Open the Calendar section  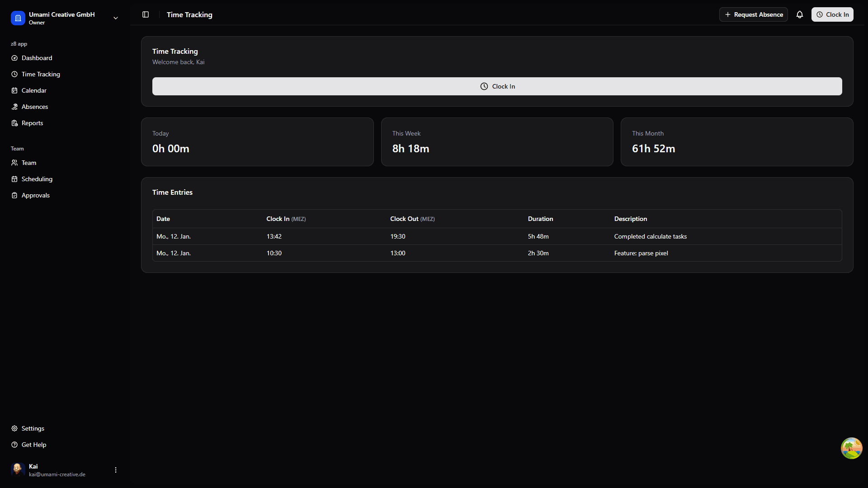tap(34, 90)
